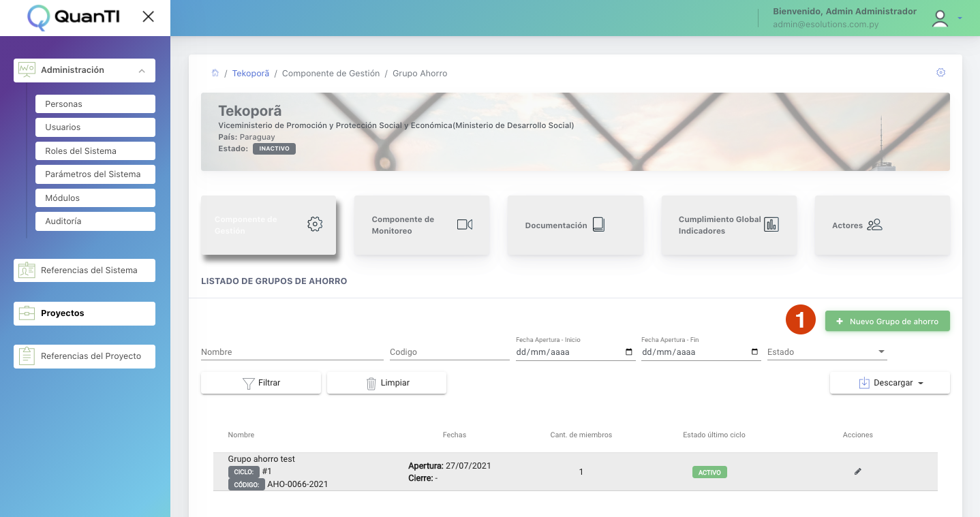Click Nuevo Grupo de ahorro button
Viewport: 980px width, 517px height.
click(x=887, y=322)
